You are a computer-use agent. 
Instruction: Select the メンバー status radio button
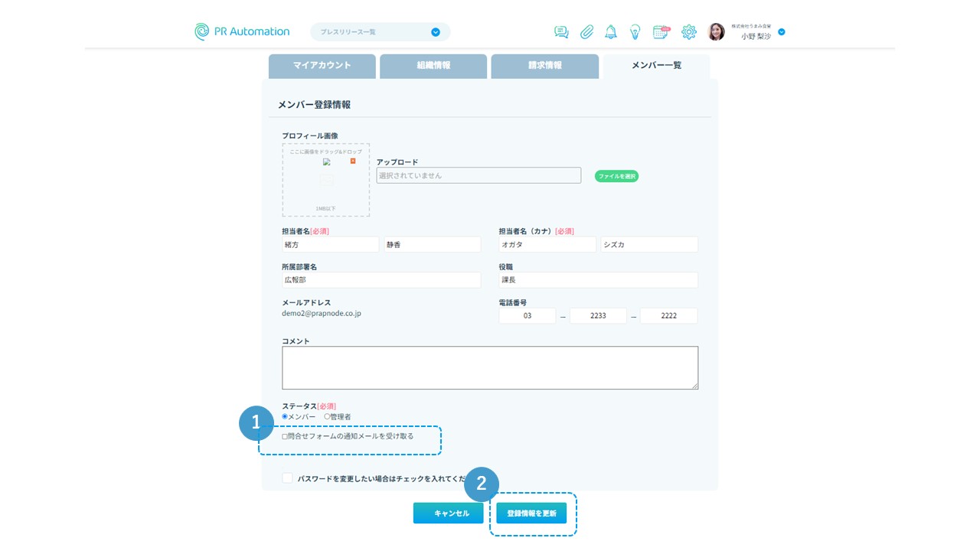[x=285, y=417]
